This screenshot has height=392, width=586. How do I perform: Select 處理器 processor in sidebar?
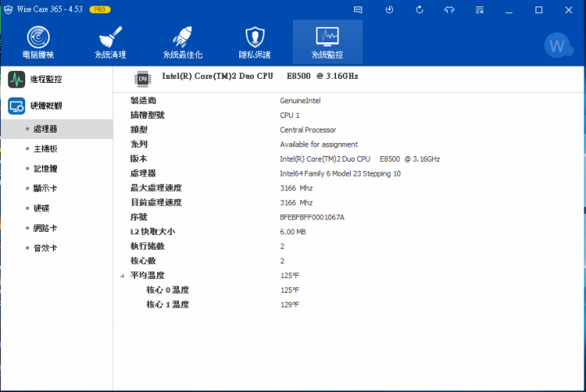(x=56, y=129)
